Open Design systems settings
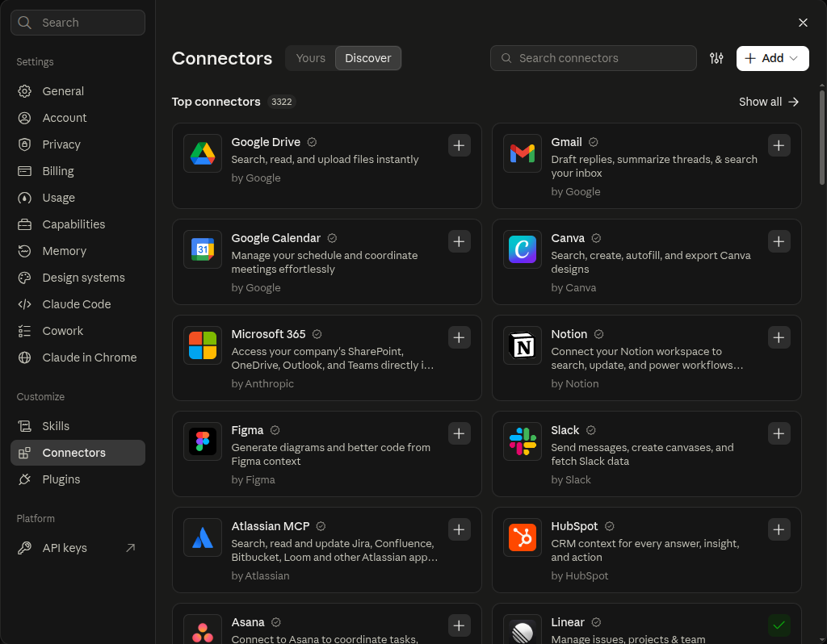Image resolution: width=827 pixels, height=644 pixels. [x=78, y=278]
